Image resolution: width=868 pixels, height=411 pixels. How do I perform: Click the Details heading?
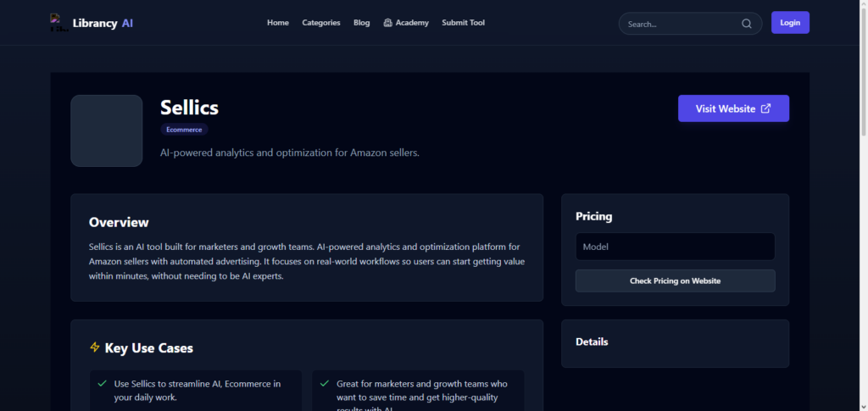592,342
